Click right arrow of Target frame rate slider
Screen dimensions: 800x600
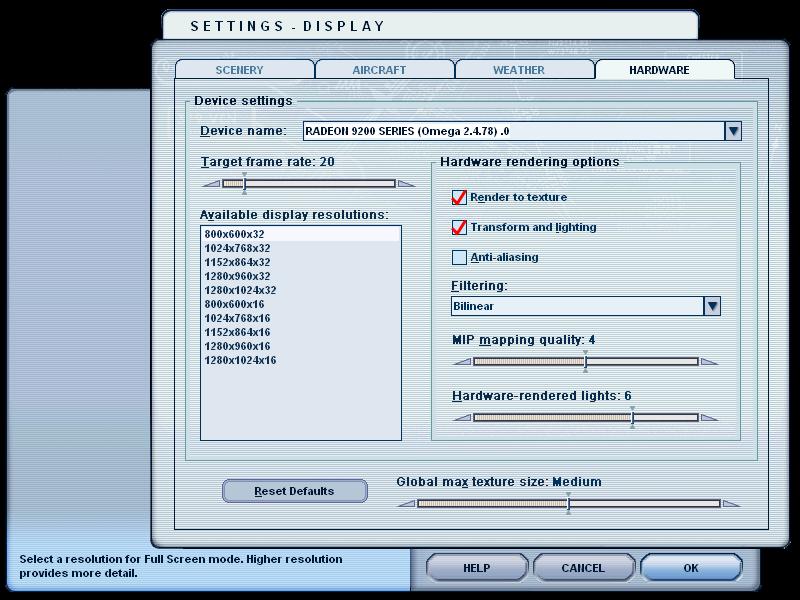tap(406, 184)
